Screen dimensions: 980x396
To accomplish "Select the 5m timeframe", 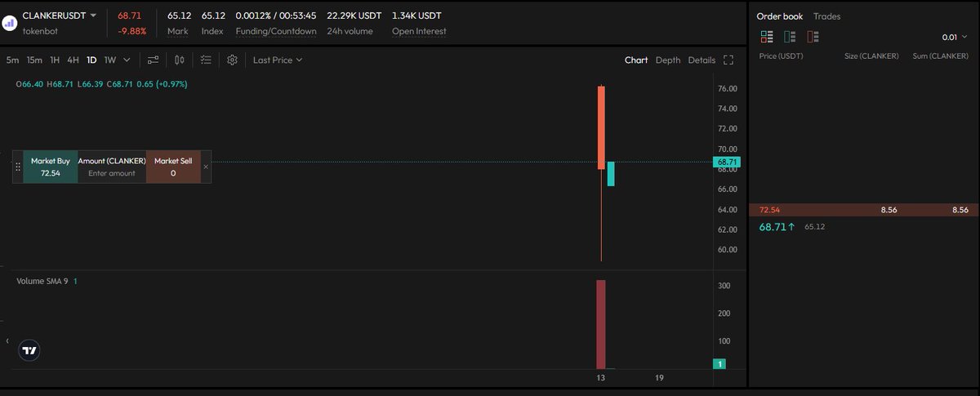I will (x=12, y=60).
